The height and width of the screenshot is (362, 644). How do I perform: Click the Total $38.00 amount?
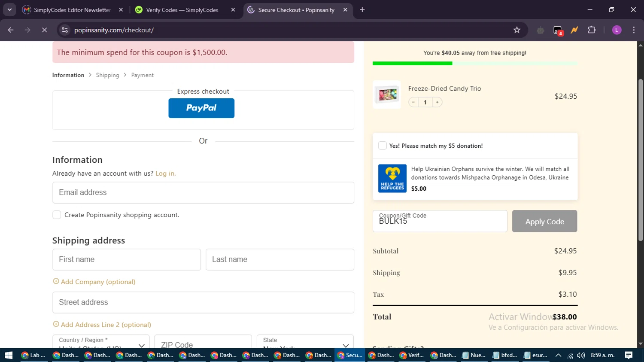(x=565, y=317)
